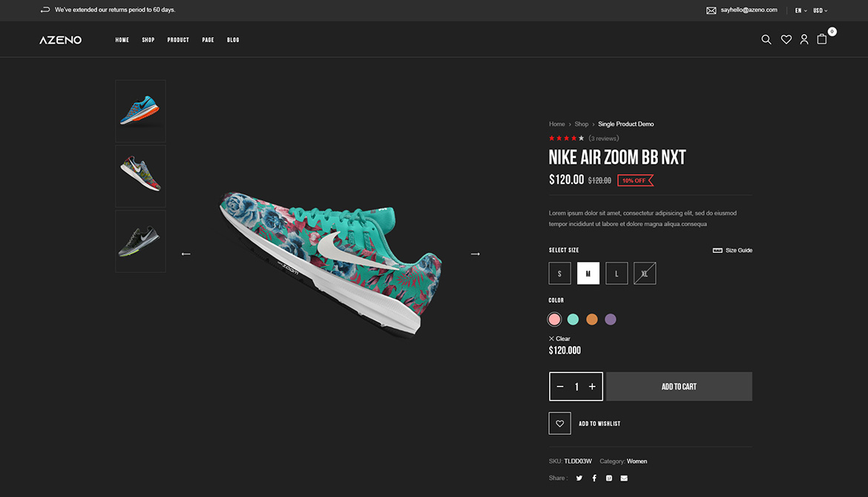Viewport: 868px width, 497px height.
Task: Show previous product image with left arrow
Action: click(186, 254)
